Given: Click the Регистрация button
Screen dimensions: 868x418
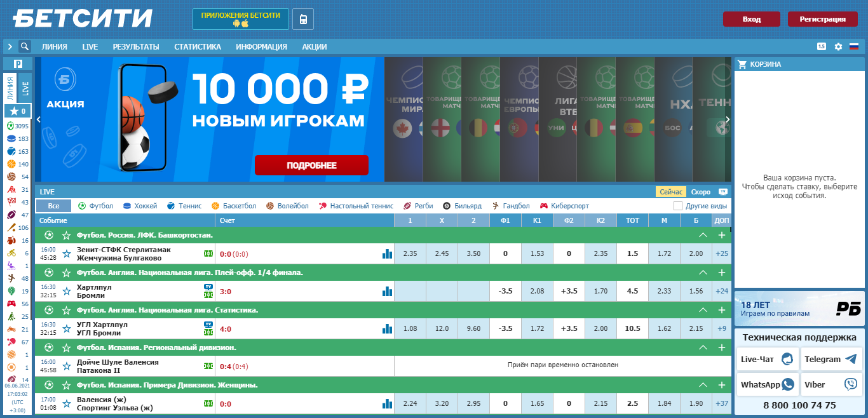Looking at the screenshot, I should [x=823, y=19].
